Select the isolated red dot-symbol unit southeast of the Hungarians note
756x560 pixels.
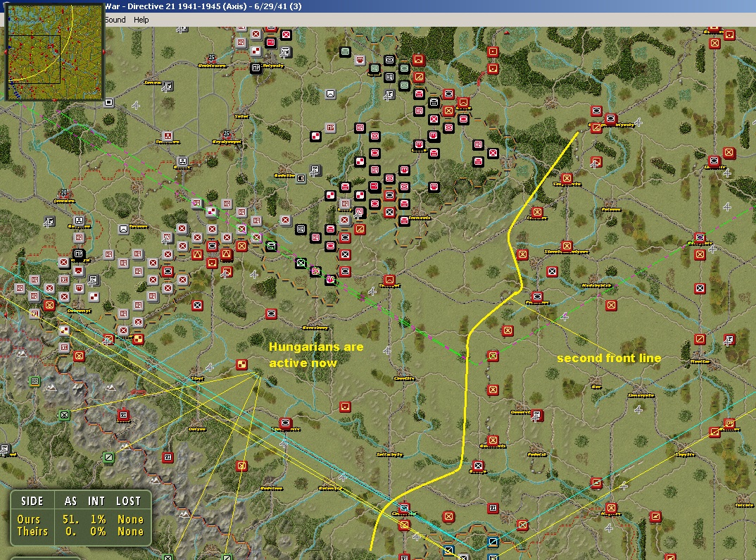point(345,407)
